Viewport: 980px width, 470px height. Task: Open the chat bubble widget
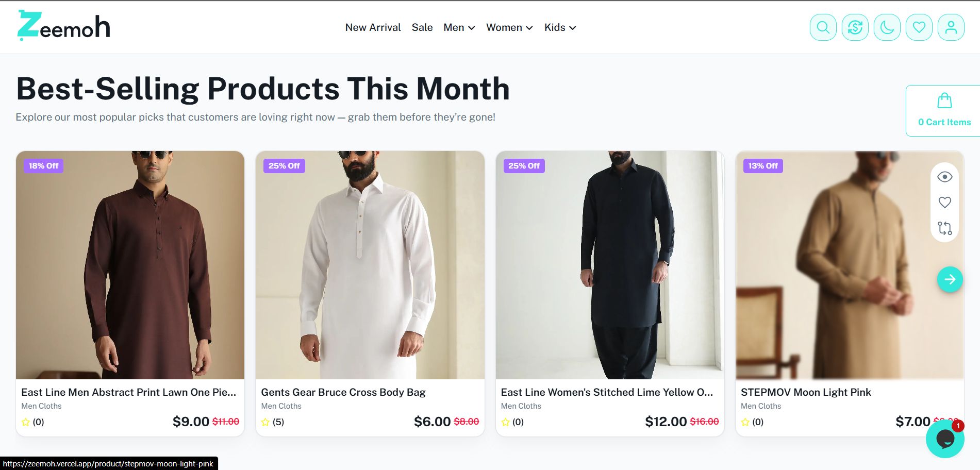point(944,439)
